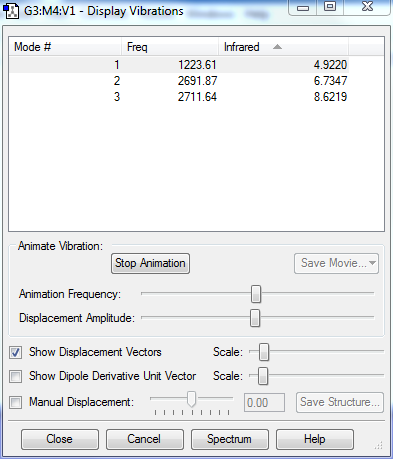Click the Infrared column sort arrow

tap(277, 47)
